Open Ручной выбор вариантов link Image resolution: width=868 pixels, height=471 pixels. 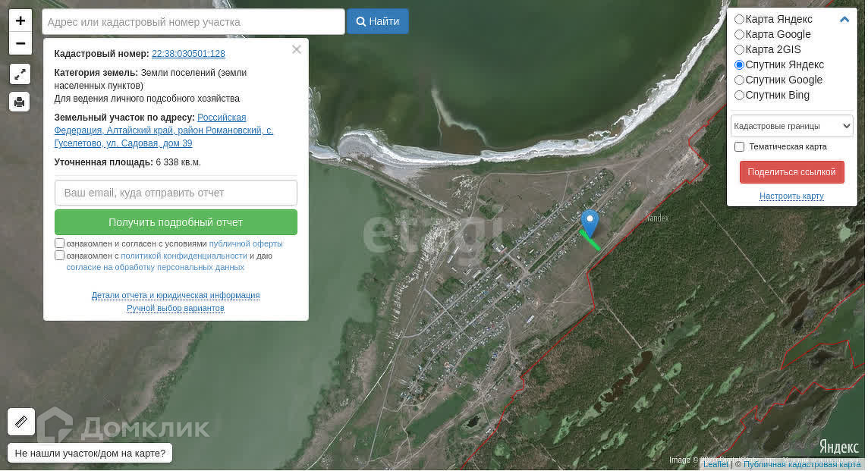click(x=175, y=308)
